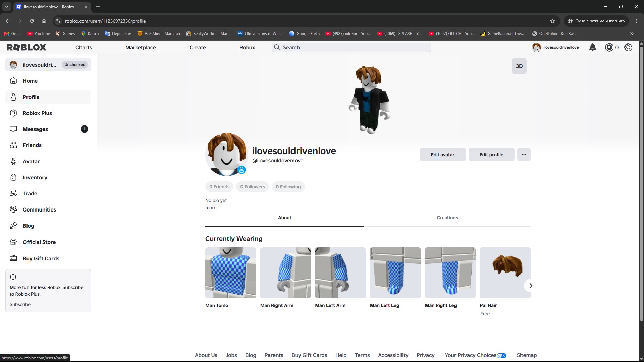Screen dimensions: 644x362
Task: Open Friends in the sidebar
Action: [48, 145]
